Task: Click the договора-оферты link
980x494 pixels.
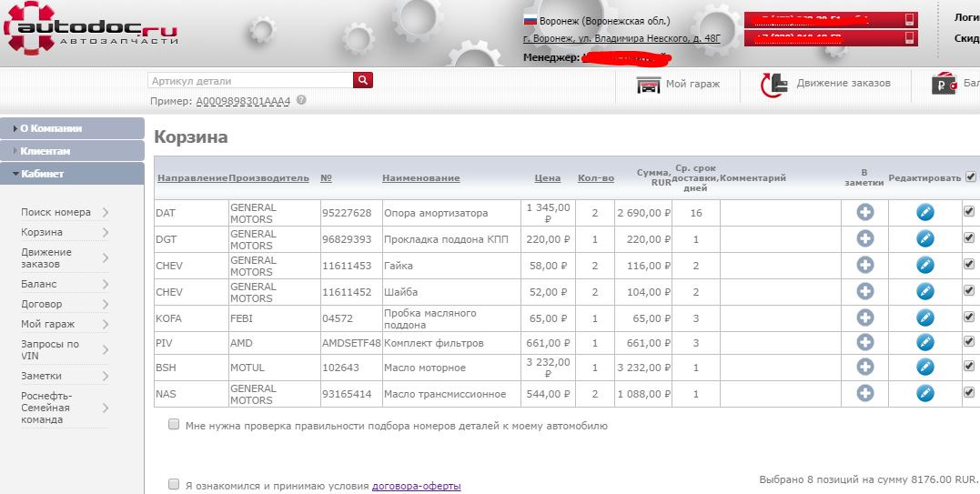Action: (416, 486)
